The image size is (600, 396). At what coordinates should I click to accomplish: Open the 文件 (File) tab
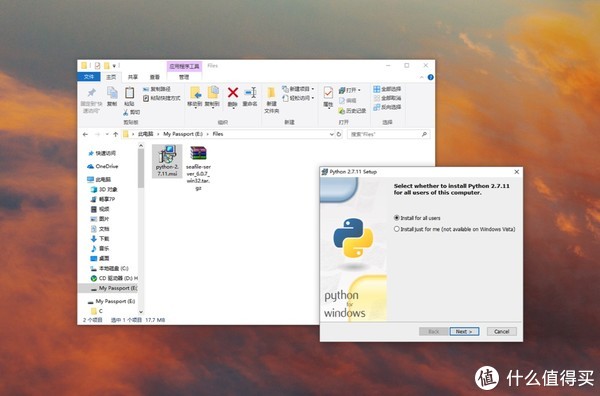pos(89,77)
